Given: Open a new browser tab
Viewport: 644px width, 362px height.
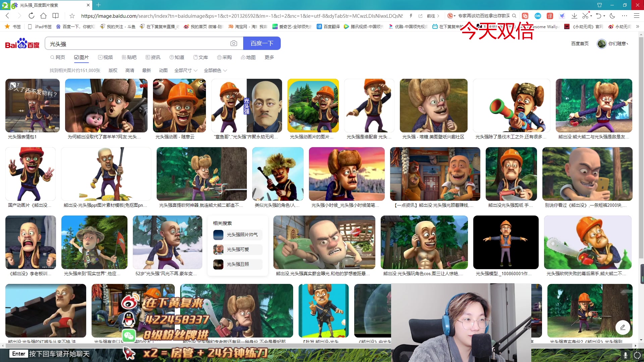Looking at the screenshot, I should [98, 5].
